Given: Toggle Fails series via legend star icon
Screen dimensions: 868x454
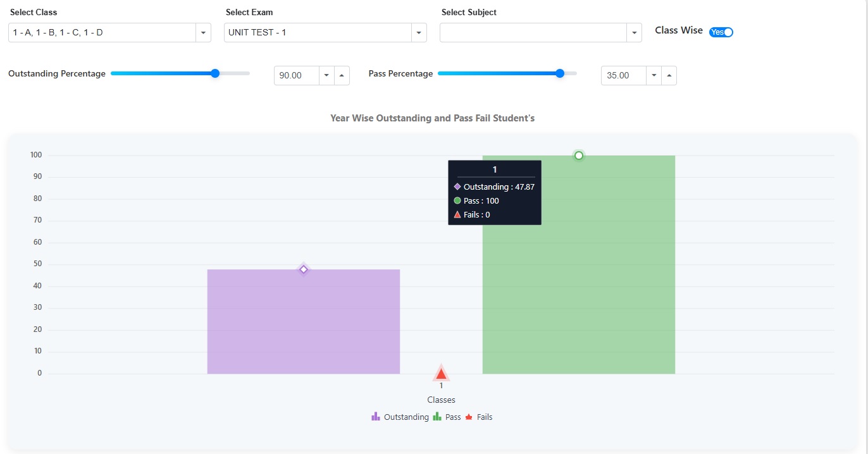Looking at the screenshot, I should click(x=469, y=417).
